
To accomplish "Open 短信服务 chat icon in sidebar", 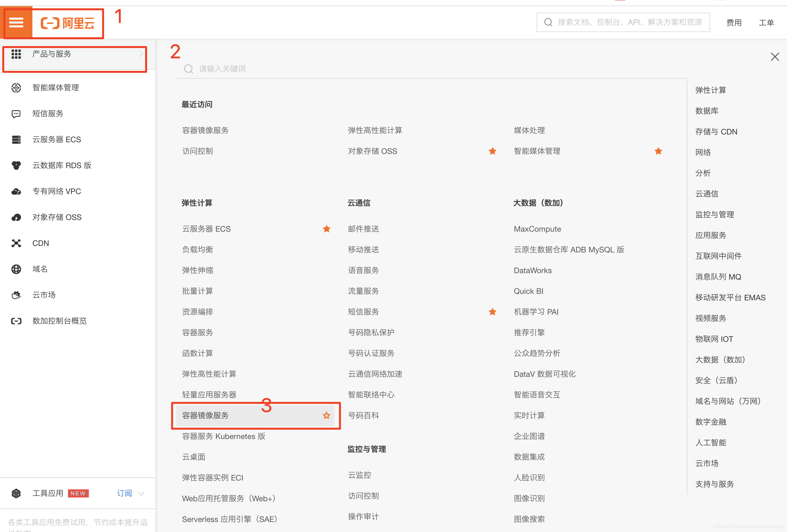I will coord(16,114).
